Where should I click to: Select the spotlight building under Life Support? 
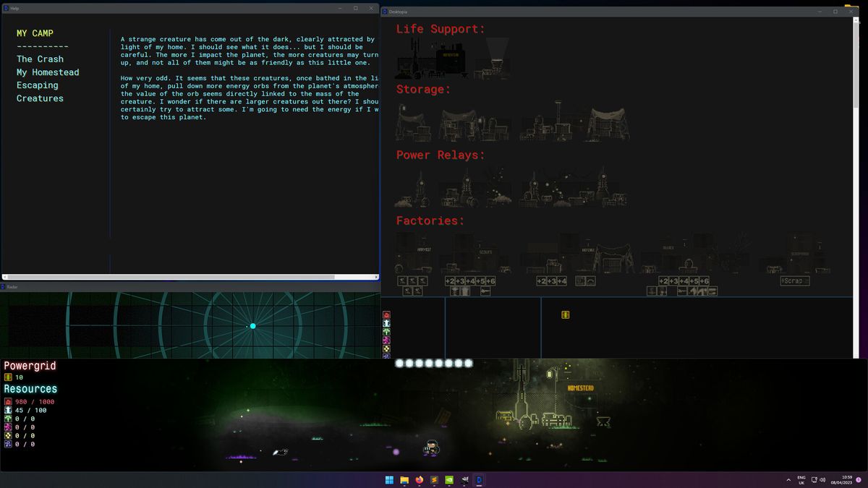pyautogui.click(x=493, y=58)
